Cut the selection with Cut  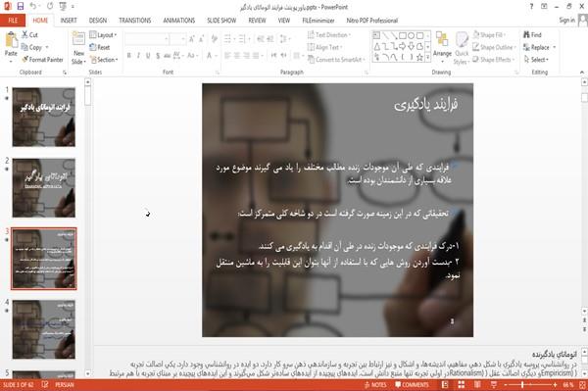(30, 35)
